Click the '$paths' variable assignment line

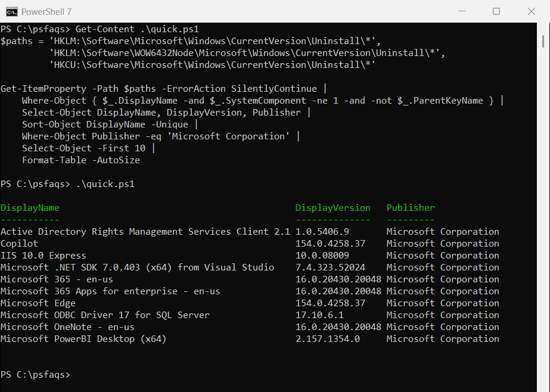[x=191, y=41]
